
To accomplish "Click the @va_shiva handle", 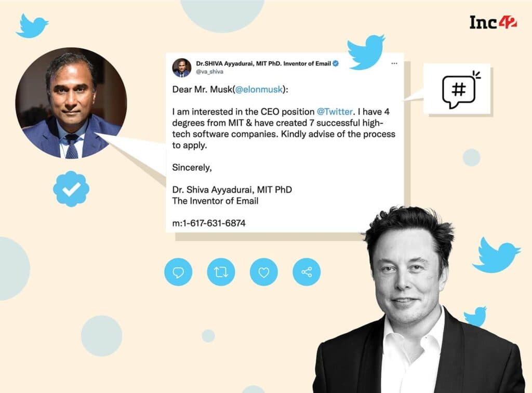I will pyautogui.click(x=210, y=72).
